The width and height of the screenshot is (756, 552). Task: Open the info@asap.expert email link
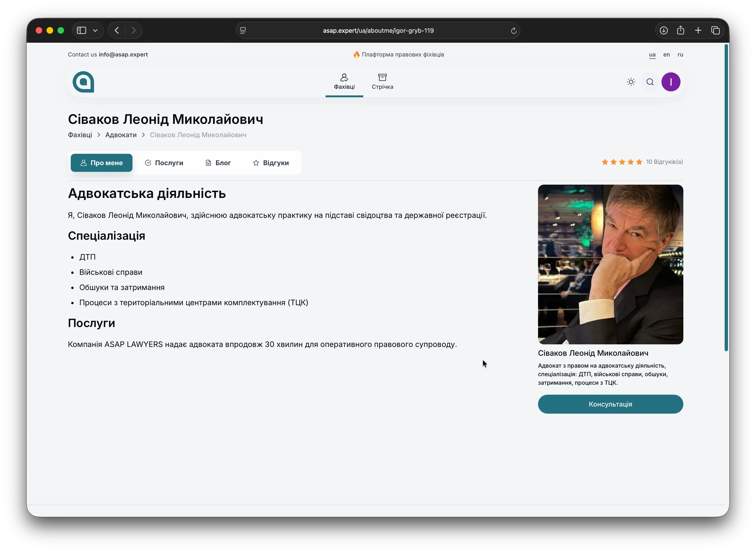[x=123, y=55]
